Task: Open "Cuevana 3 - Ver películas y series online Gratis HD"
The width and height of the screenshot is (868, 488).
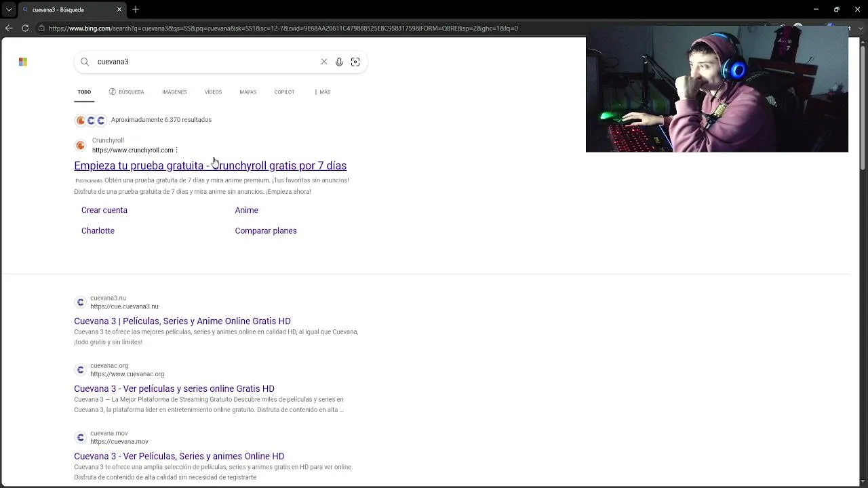Action: 174,389
